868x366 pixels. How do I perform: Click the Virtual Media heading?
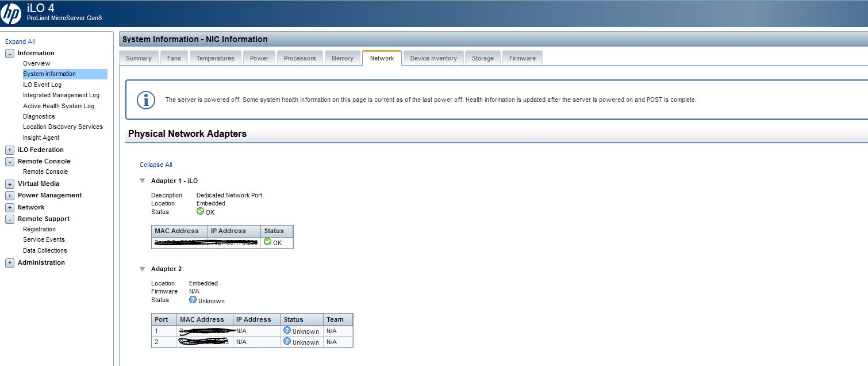[x=39, y=184]
